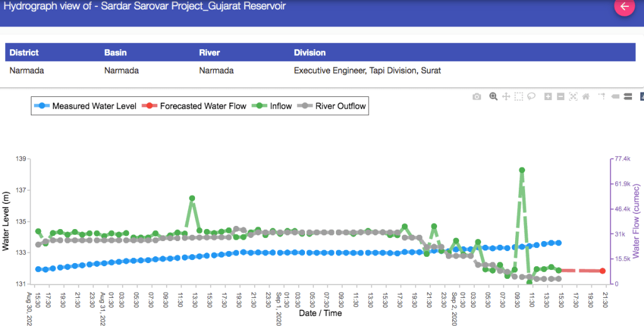The height and width of the screenshot is (326, 644).
Task: Click the Zoom Out minus icon
Action: point(560,96)
